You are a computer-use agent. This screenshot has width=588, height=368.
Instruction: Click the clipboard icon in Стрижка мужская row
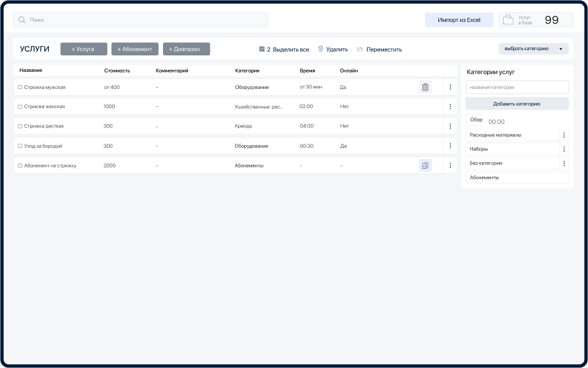click(425, 87)
